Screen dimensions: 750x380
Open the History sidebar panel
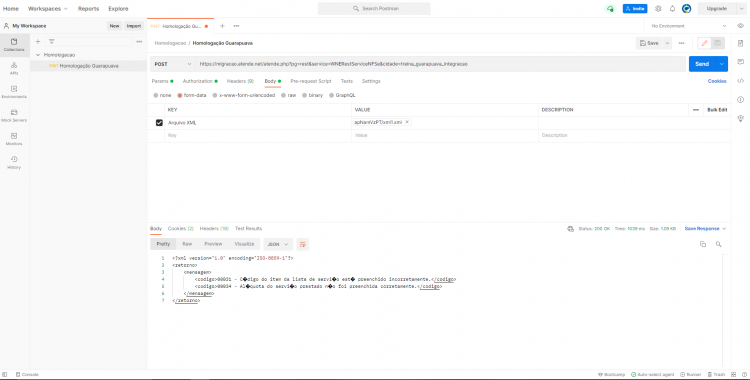[x=14, y=162]
